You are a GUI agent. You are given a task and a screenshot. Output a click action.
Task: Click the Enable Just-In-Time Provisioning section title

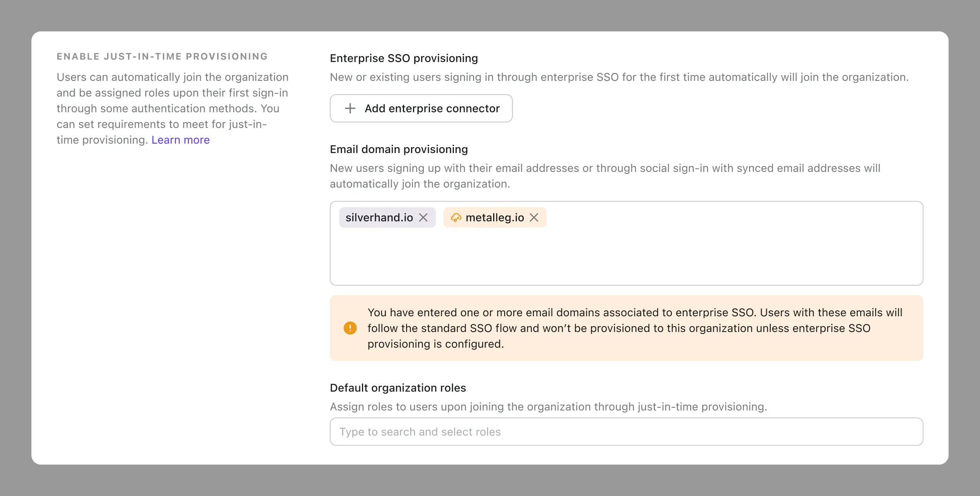[x=162, y=57]
